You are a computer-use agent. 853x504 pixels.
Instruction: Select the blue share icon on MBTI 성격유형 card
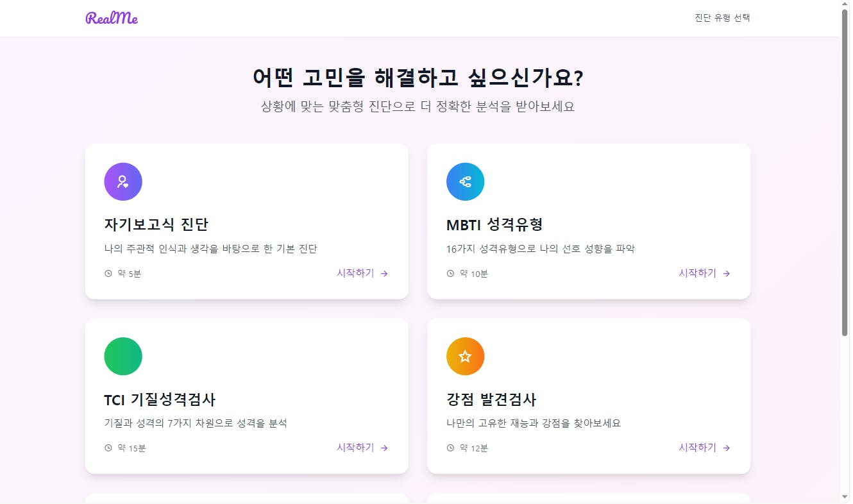(x=465, y=181)
